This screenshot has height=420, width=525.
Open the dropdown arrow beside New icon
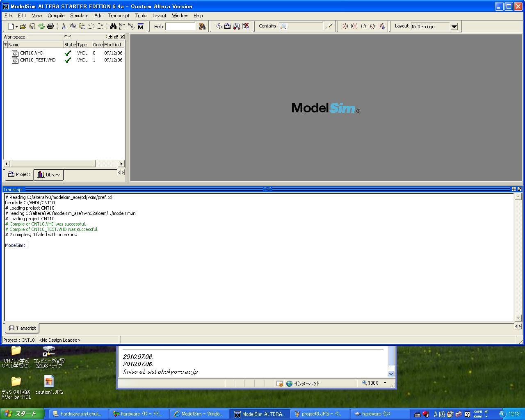coord(17,27)
